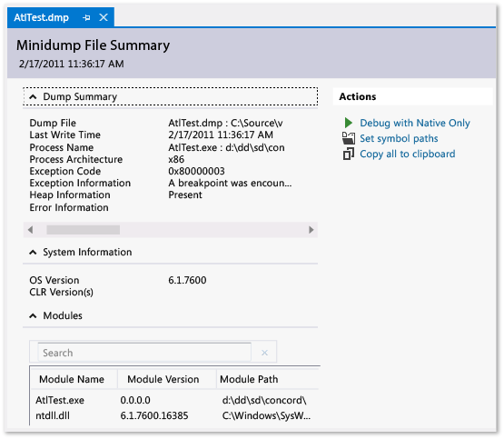Clear the module search with the X icon
The width and height of the screenshot is (504, 439).
264,353
